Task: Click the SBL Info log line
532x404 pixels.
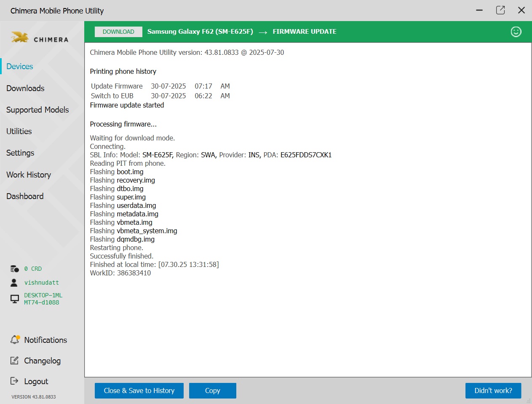Action: (x=211, y=155)
